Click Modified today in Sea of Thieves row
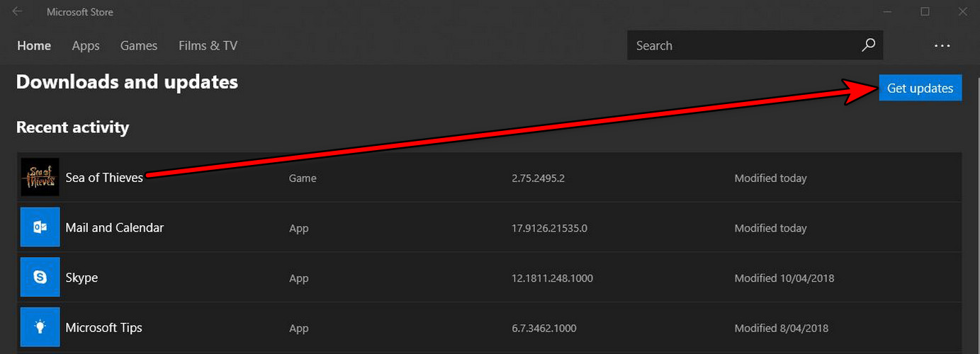Viewport: 980px width, 354px height. [x=771, y=178]
